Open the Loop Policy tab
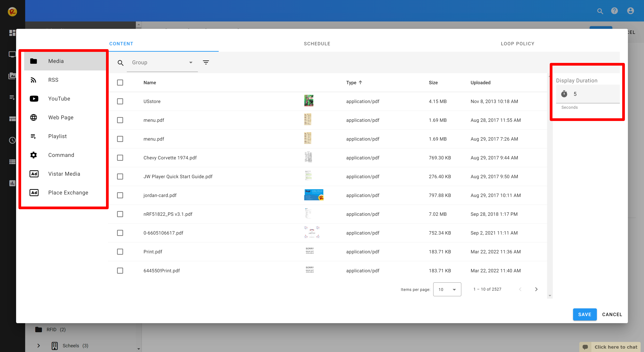The width and height of the screenshot is (644, 352). [x=517, y=43]
